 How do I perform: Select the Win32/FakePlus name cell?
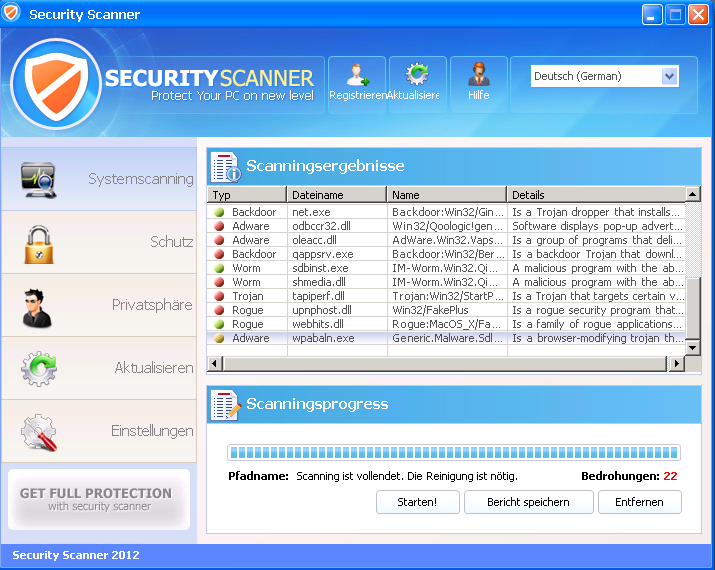pyautogui.click(x=447, y=310)
